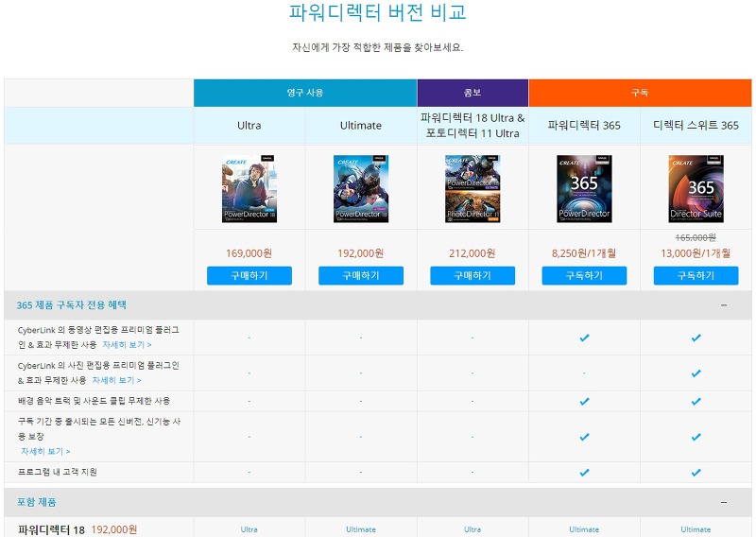This screenshot has height=537, width=756.
Task: Click the 파워디렉터 버전 비교 title
Action: 377,12
